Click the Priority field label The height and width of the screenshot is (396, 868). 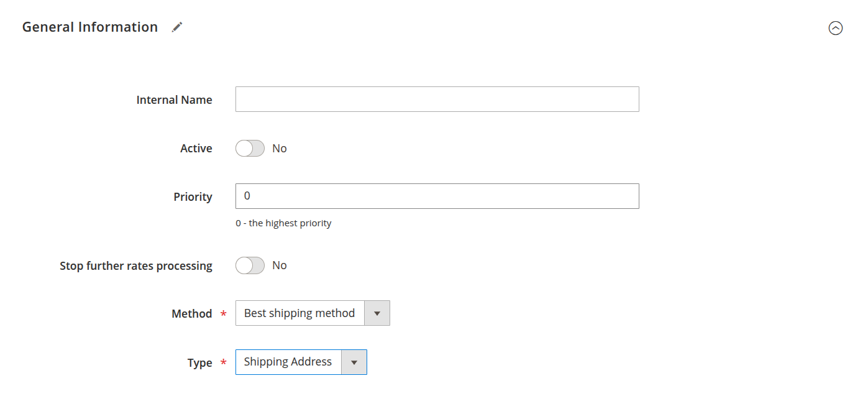click(x=193, y=196)
